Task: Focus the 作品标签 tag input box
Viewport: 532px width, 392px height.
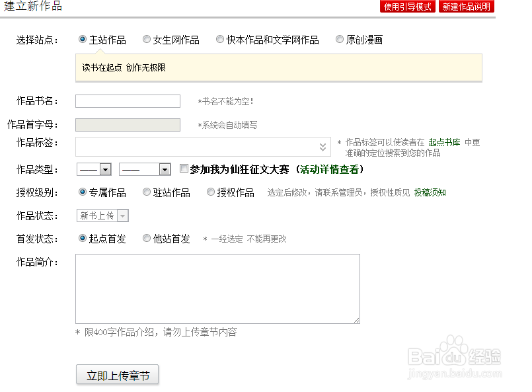Action: tap(203, 147)
